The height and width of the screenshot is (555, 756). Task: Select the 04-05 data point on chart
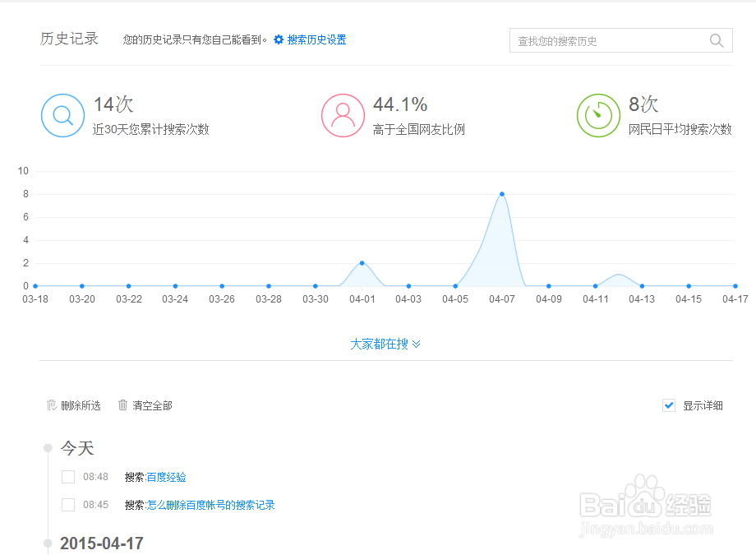[455, 286]
